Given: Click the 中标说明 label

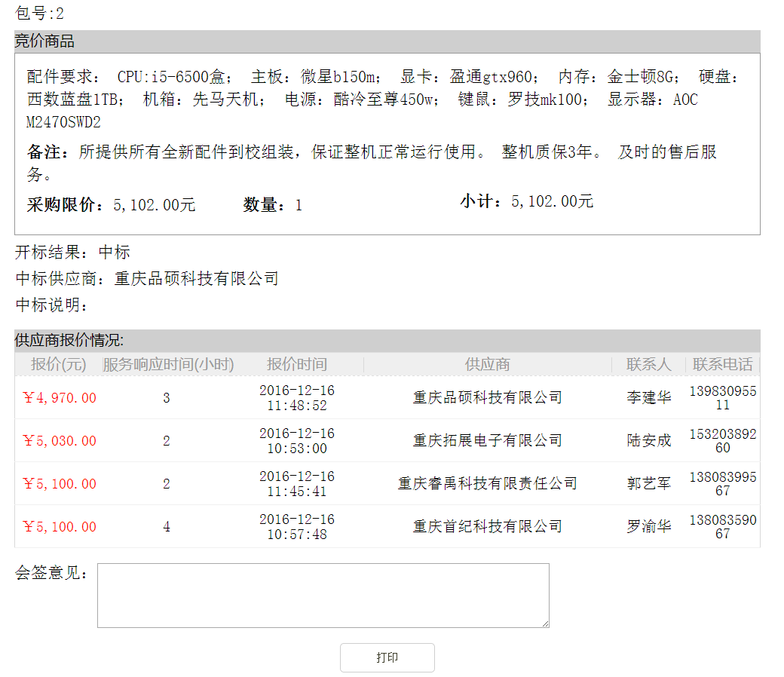Looking at the screenshot, I should click(51, 305).
